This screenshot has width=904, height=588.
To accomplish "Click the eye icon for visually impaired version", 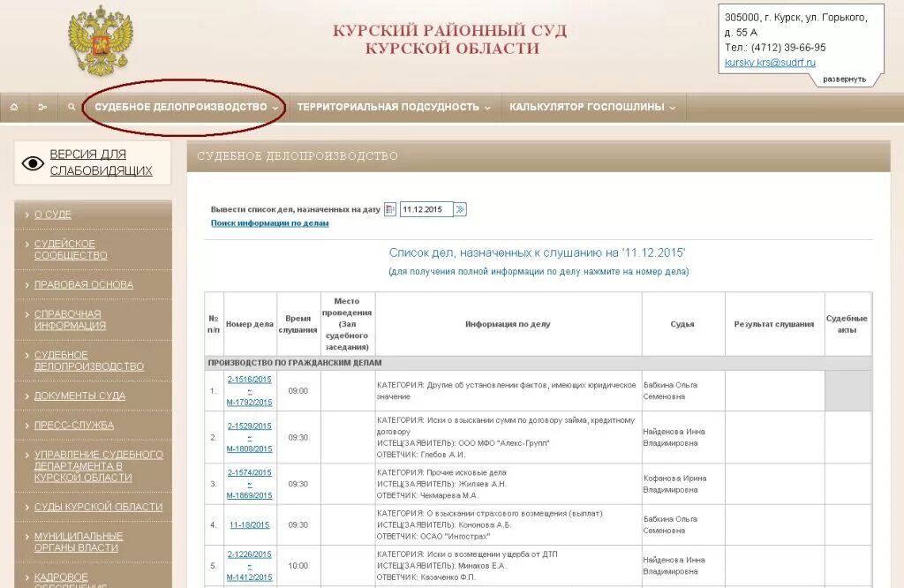I will point(33,163).
